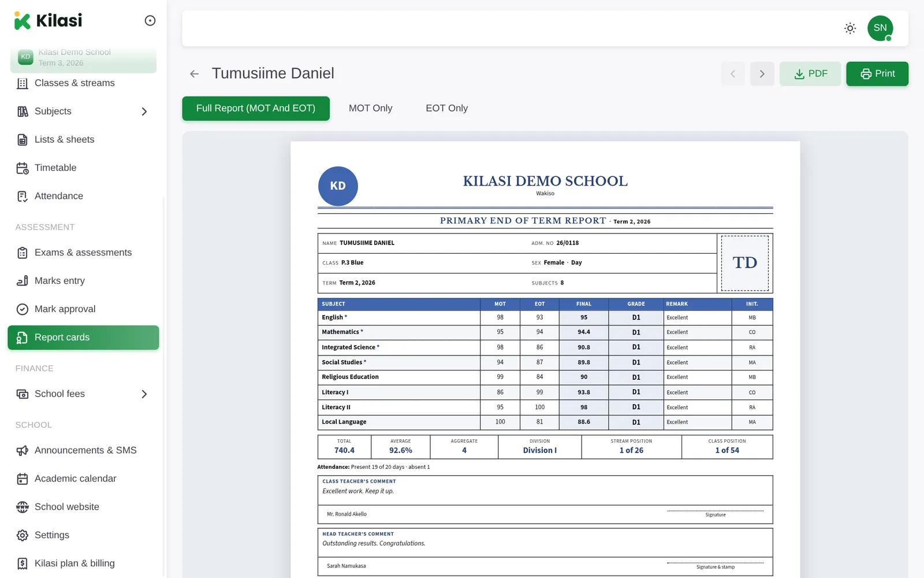The width and height of the screenshot is (924, 578).
Task: Toggle the light/dark theme sun icon
Action: tap(850, 28)
